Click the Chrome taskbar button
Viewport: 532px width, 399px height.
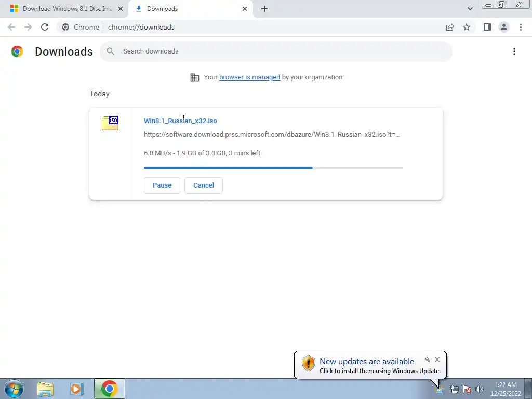point(109,389)
